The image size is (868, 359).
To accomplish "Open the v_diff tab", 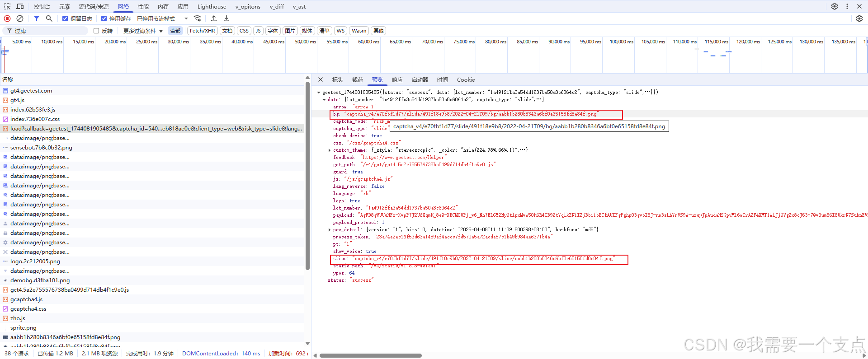I will tap(277, 6).
